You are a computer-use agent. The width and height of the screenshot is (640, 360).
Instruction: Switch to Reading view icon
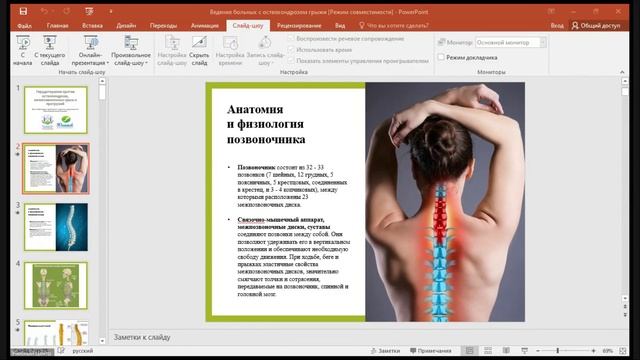click(x=506, y=351)
